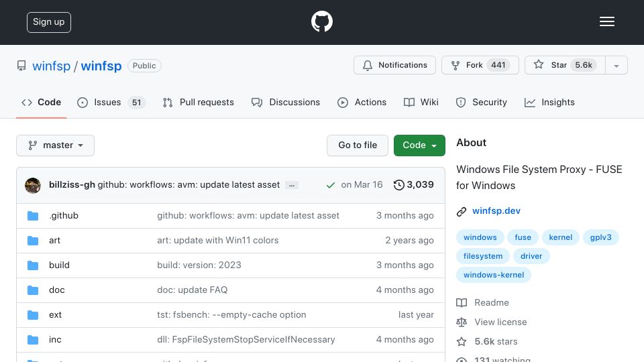Open commit 'art: update with Win11 colors'
This screenshot has width=644, height=362.
tap(217, 241)
